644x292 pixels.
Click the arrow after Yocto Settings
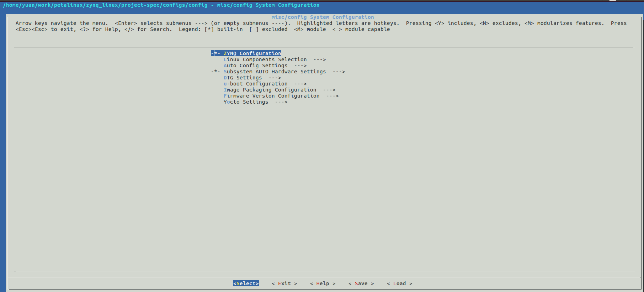(x=281, y=102)
